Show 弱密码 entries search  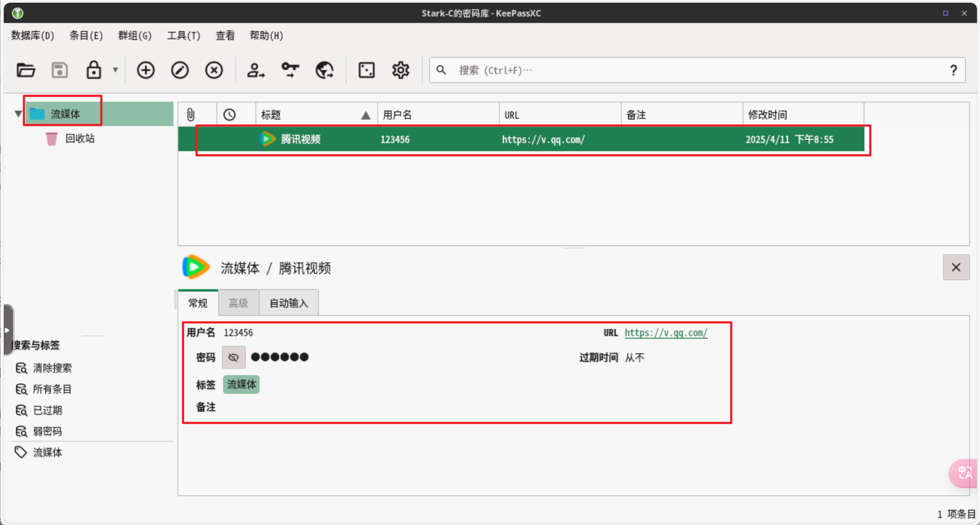(x=48, y=431)
